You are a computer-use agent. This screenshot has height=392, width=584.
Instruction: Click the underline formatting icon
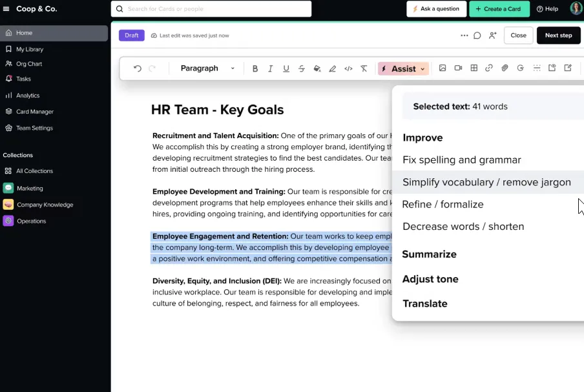coord(286,68)
